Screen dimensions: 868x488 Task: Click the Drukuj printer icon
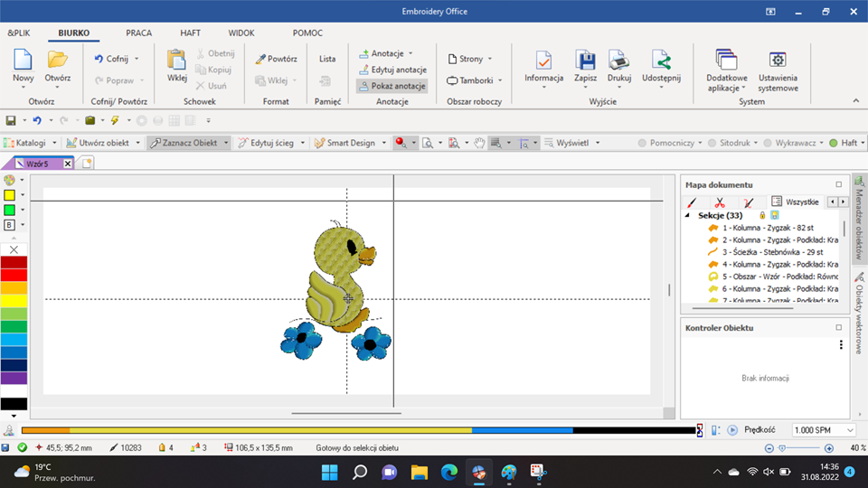click(x=618, y=61)
